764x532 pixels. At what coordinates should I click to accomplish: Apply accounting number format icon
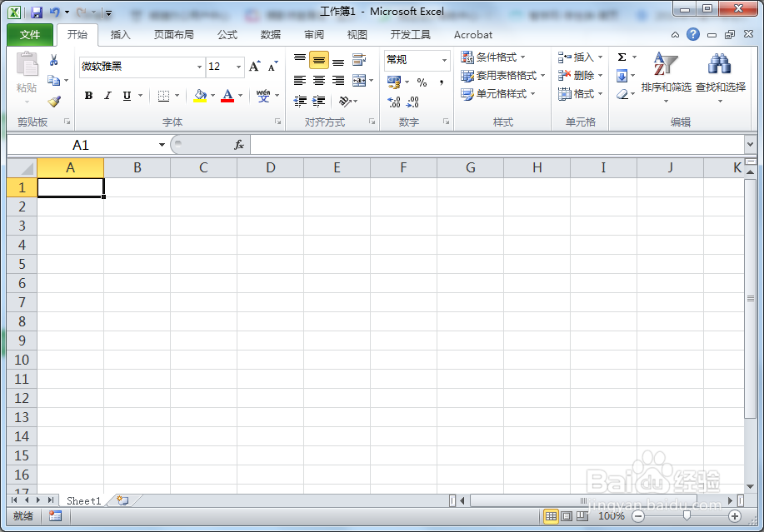click(394, 82)
